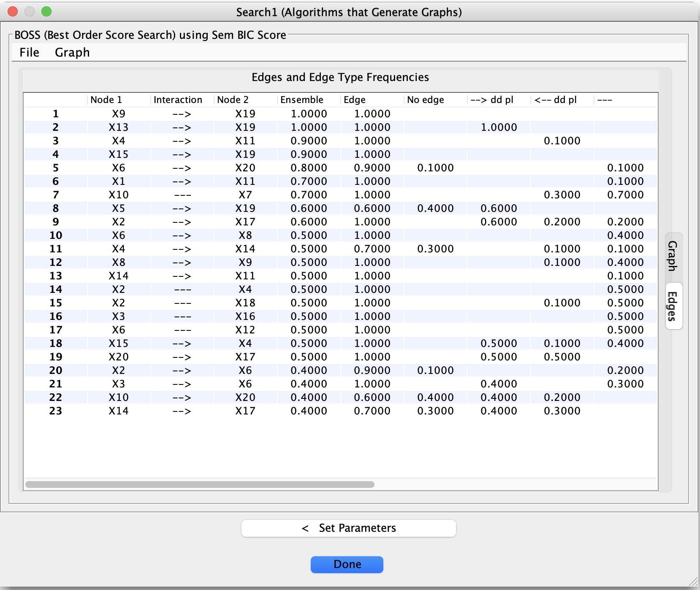
Task: Click the Node 2 column header
Action: point(245,100)
